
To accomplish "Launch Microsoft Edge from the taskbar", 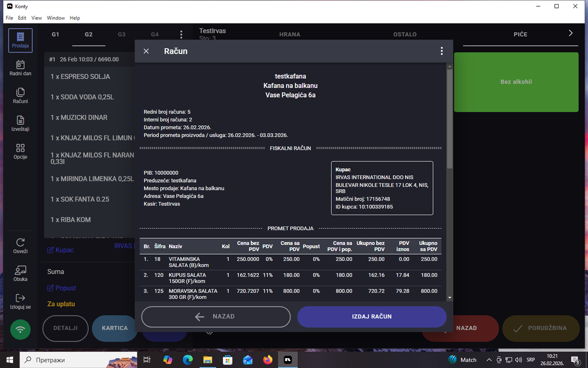I will 187,359.
